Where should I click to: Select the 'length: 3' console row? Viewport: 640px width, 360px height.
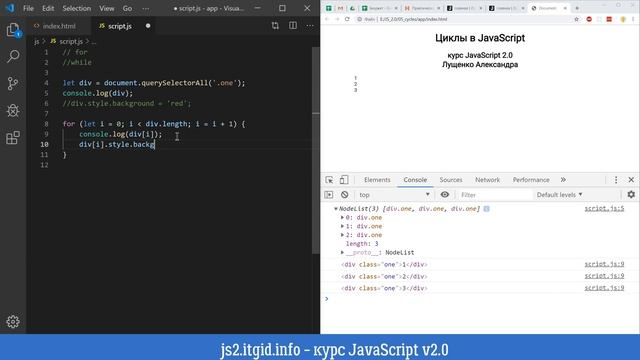click(362, 244)
